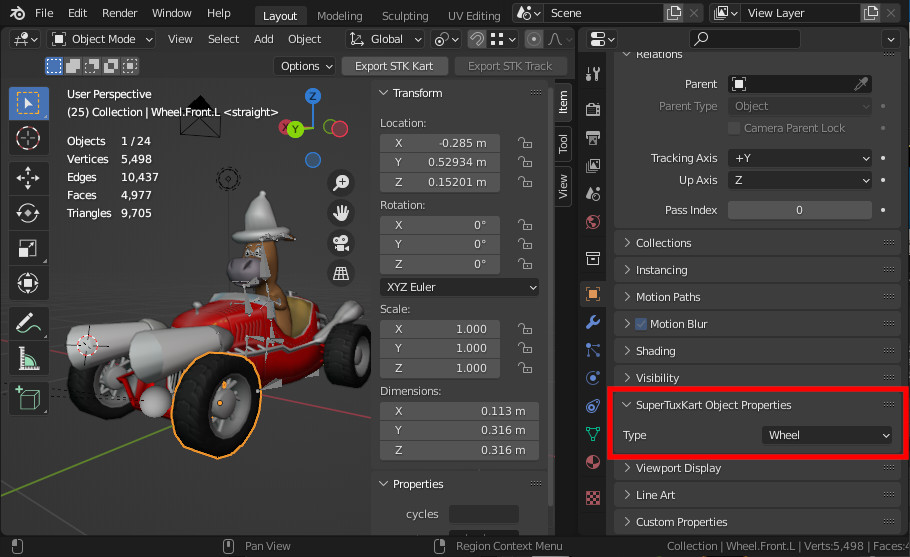Select the Move tool
This screenshot has width=910, height=557.
point(28,178)
